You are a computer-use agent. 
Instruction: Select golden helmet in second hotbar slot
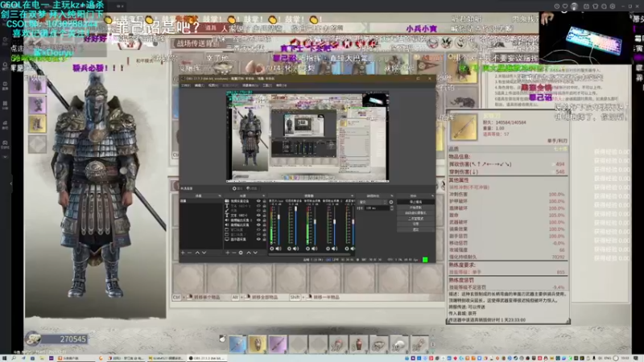coord(258,344)
